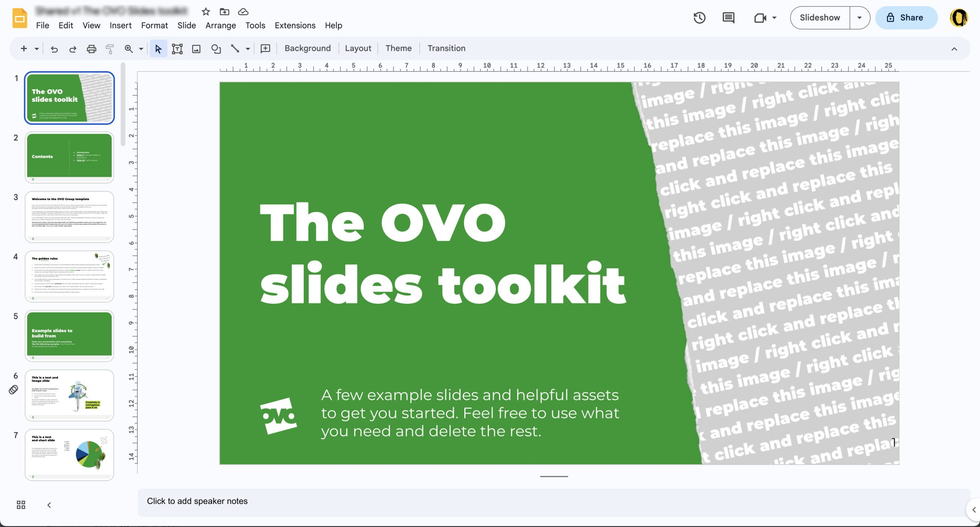The image size is (980, 527).
Task: Open the zoom level dropdown arrow
Action: 141,49
